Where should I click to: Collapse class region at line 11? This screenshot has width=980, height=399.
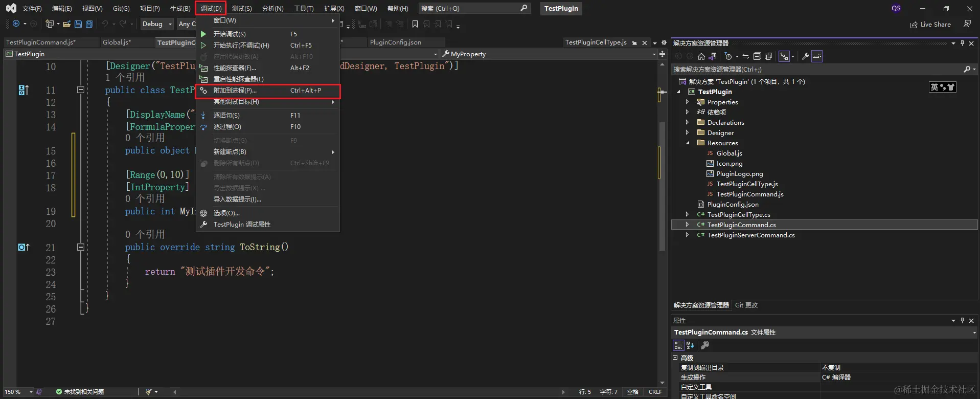coord(80,90)
